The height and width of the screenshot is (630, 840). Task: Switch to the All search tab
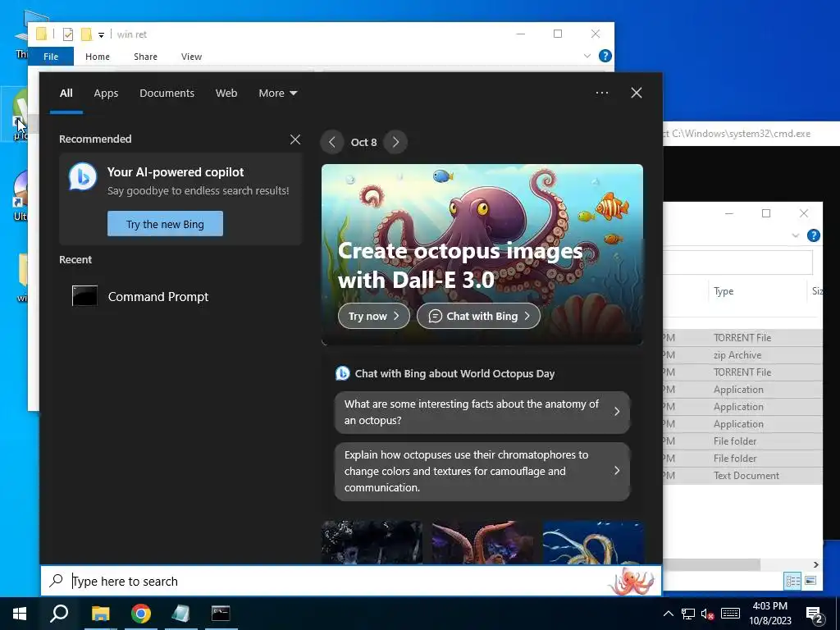click(x=66, y=94)
